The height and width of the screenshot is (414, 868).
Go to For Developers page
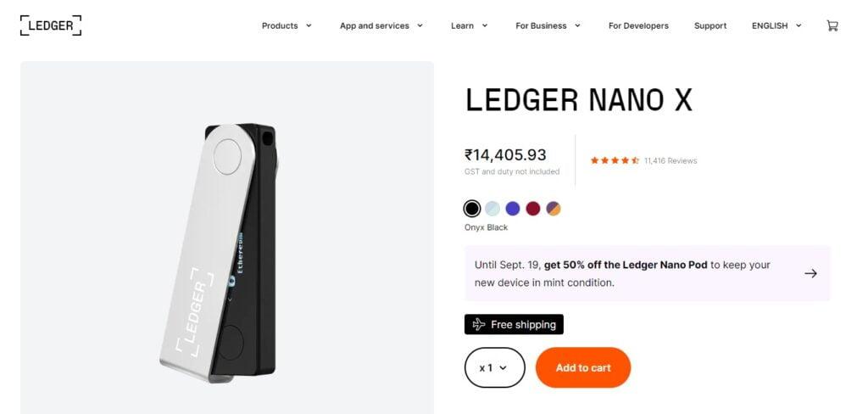638,25
